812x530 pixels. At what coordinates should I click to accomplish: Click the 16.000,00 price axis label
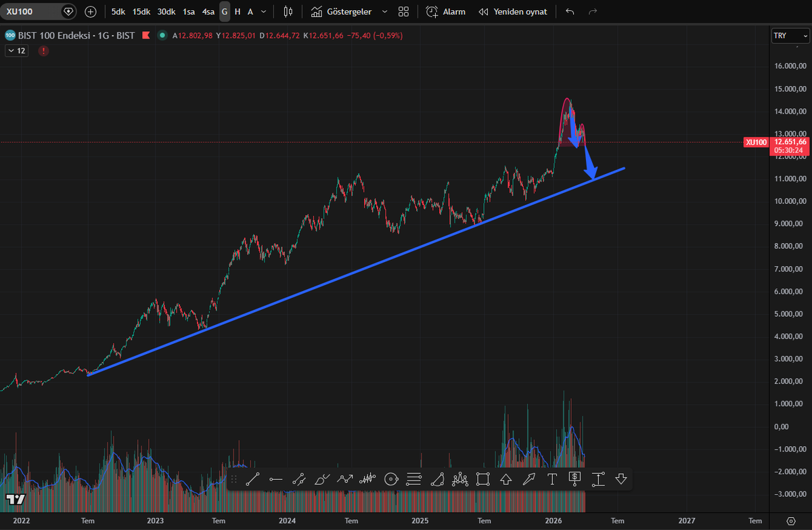[789, 66]
